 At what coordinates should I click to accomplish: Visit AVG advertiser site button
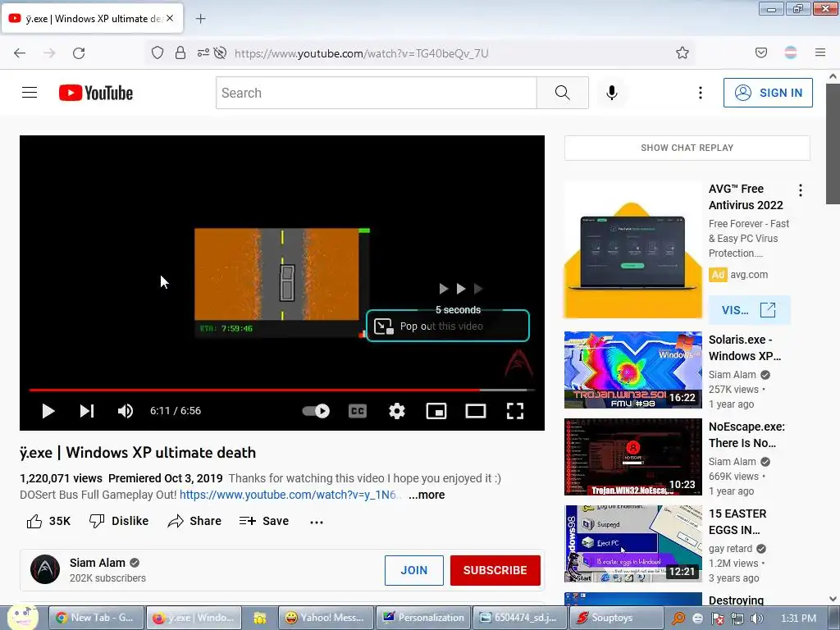click(x=749, y=310)
